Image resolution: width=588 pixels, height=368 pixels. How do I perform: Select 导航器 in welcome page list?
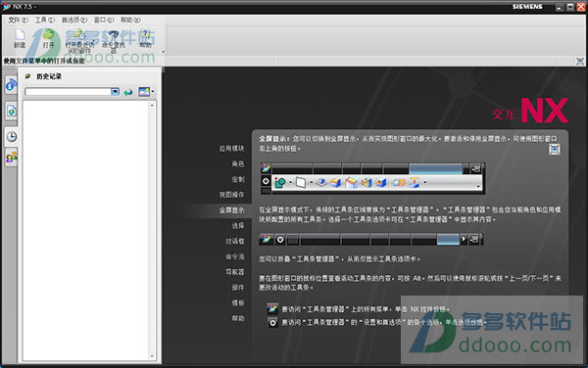coord(235,272)
